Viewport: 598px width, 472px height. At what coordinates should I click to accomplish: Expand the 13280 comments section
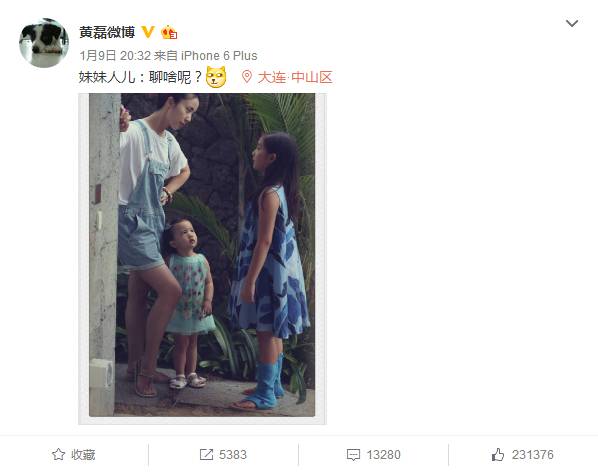[373, 454]
